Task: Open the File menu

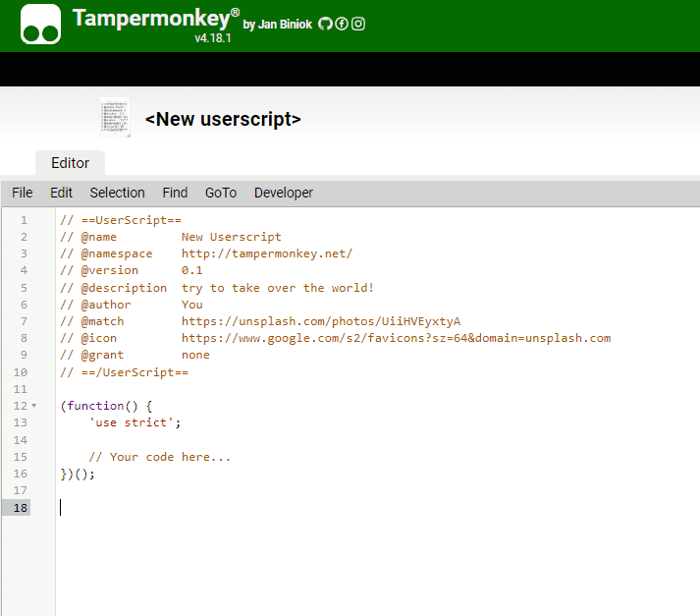Action: pos(22,193)
